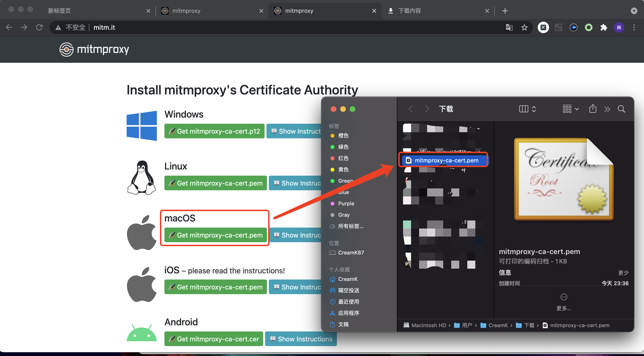Image resolution: width=644 pixels, height=356 pixels.
Task: Download Android mitmproxy-ca-cert.cer
Action: [x=214, y=339]
